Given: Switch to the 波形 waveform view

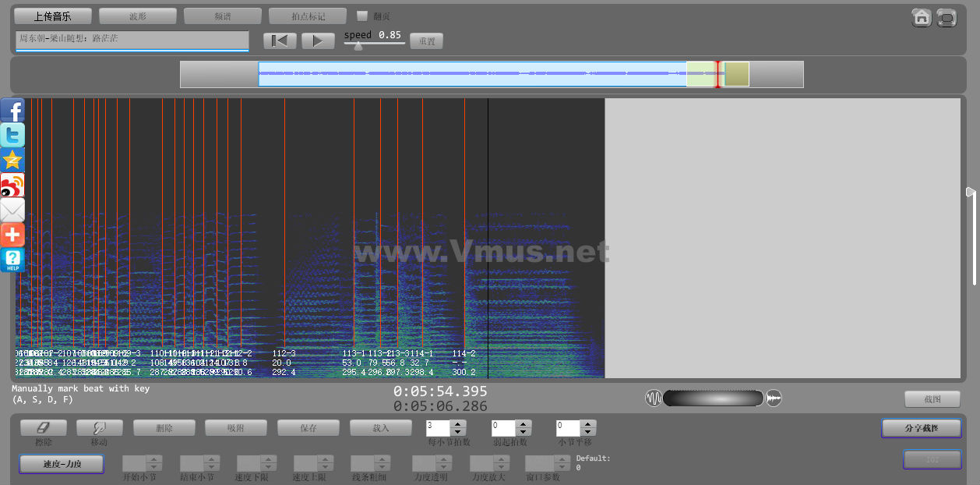Looking at the screenshot, I should click(x=138, y=16).
